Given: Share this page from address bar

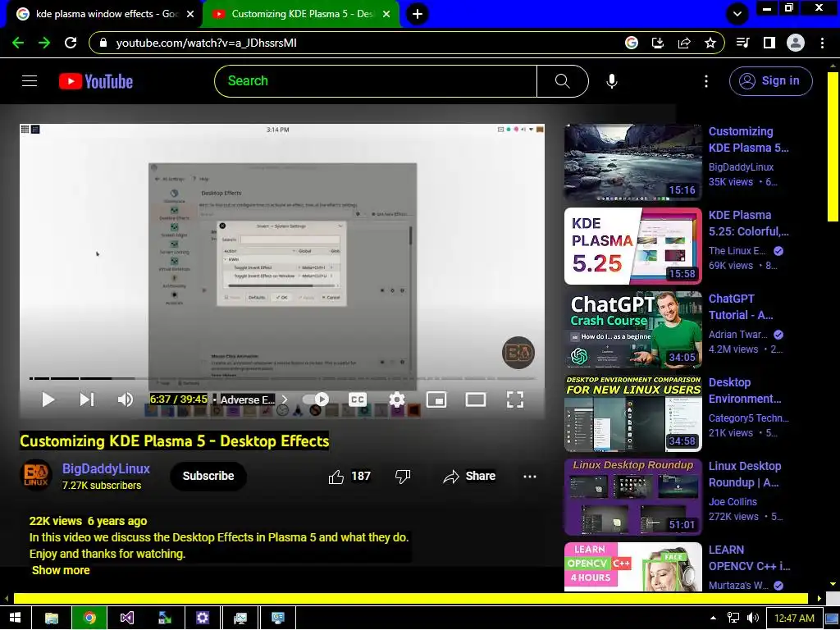Looking at the screenshot, I should (x=684, y=43).
